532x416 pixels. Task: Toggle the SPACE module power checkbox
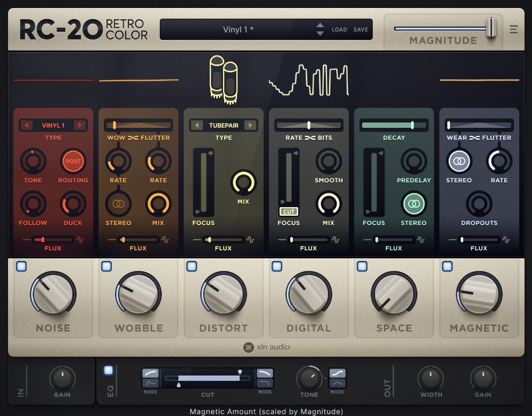pos(363,266)
